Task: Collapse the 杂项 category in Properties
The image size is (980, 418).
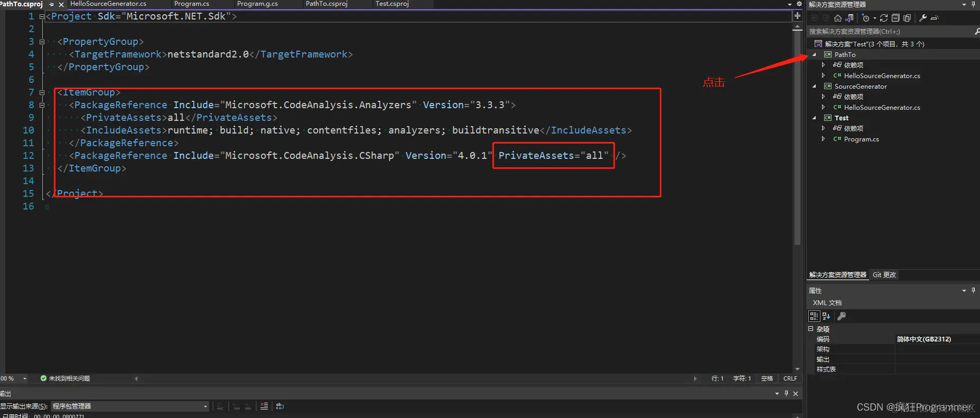Action: [x=811, y=329]
